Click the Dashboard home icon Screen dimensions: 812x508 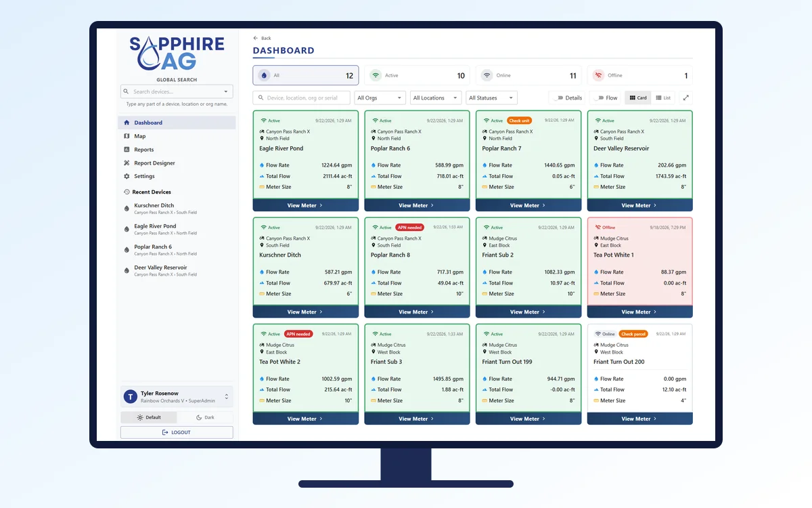coord(127,123)
